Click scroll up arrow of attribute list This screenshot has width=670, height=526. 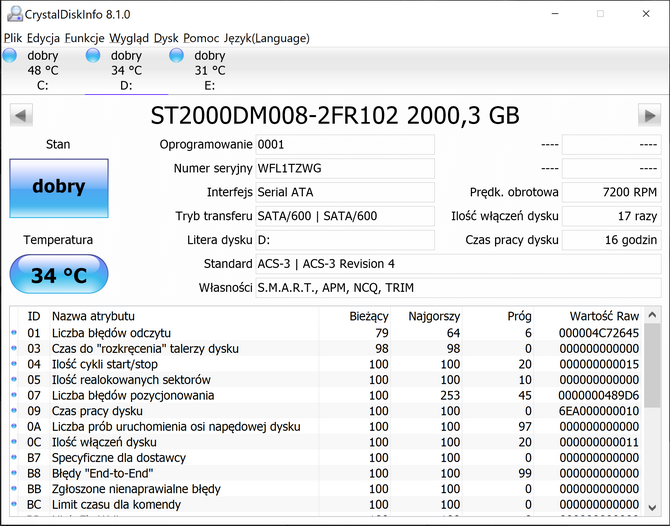click(652, 315)
